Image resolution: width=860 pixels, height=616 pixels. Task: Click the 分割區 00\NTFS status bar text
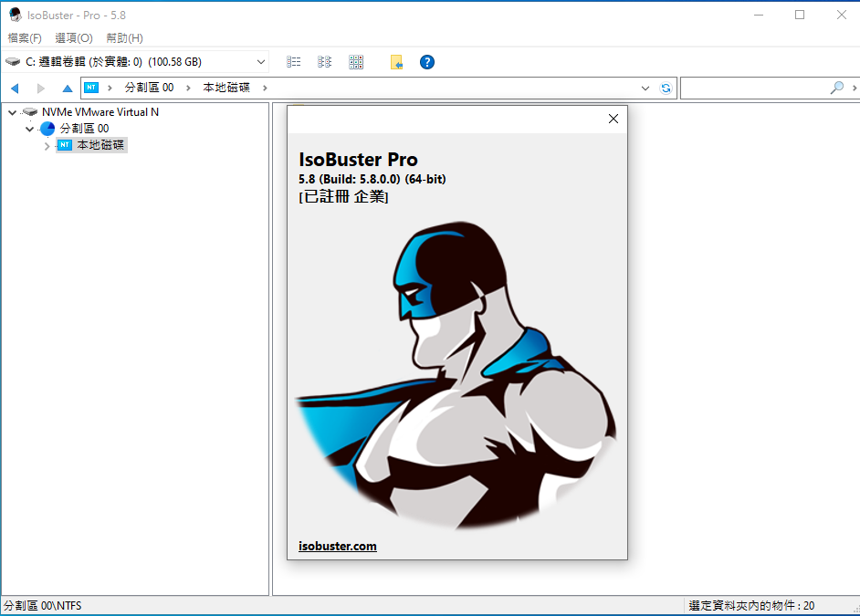42,606
